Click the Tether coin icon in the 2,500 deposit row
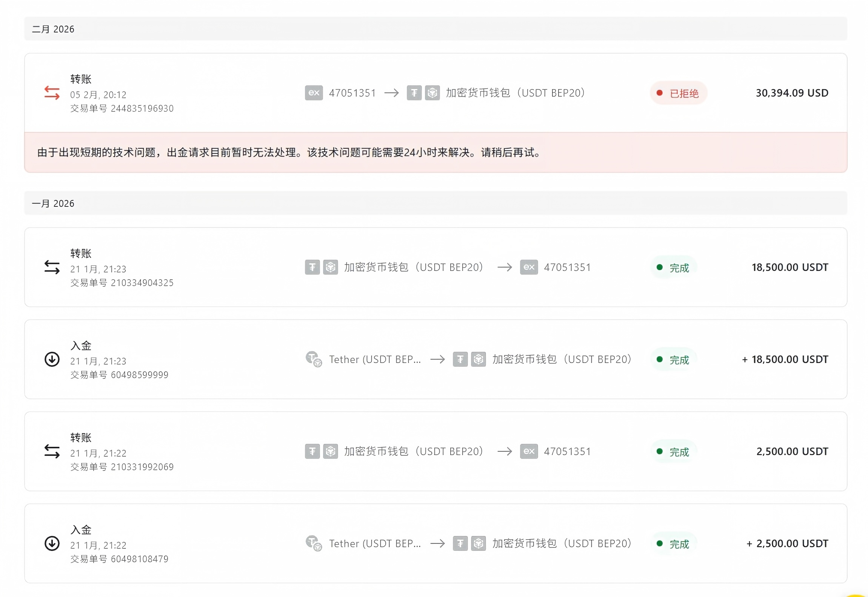Image resolution: width=868 pixels, height=597 pixels. point(314,543)
